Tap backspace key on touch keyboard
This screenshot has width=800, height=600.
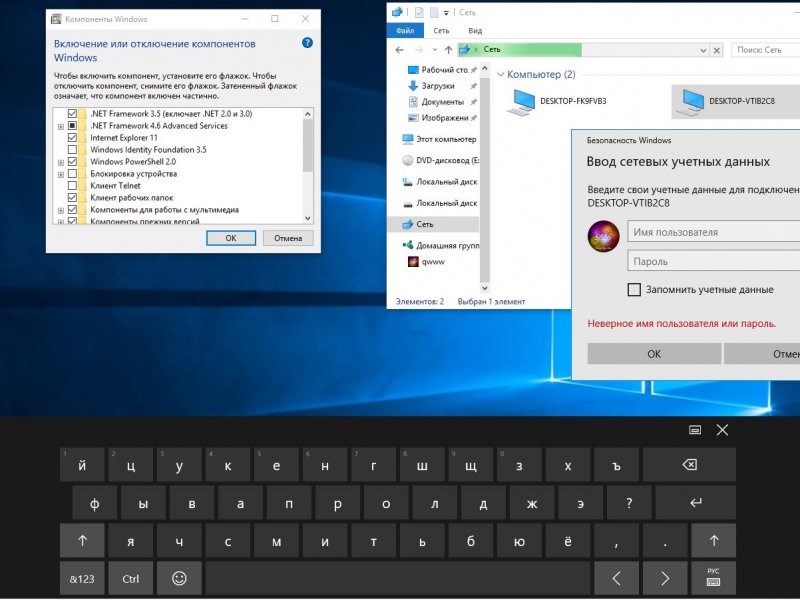pyautogui.click(x=689, y=465)
